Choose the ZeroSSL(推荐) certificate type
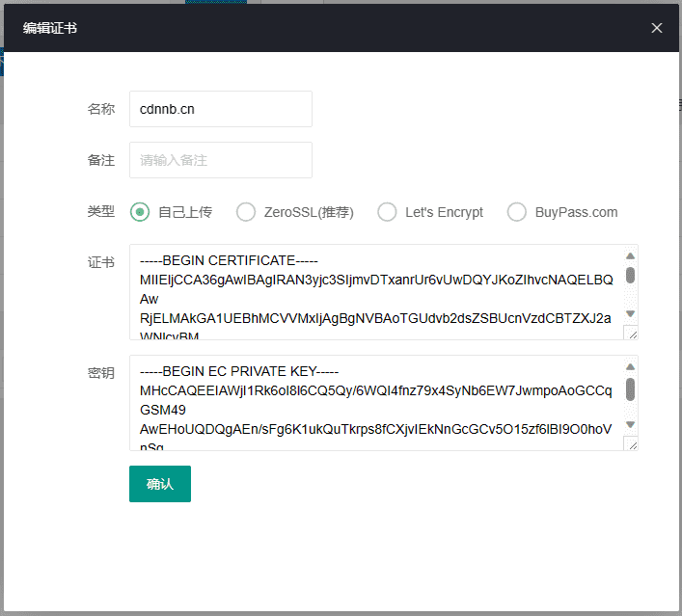The image size is (682, 616). (246, 212)
